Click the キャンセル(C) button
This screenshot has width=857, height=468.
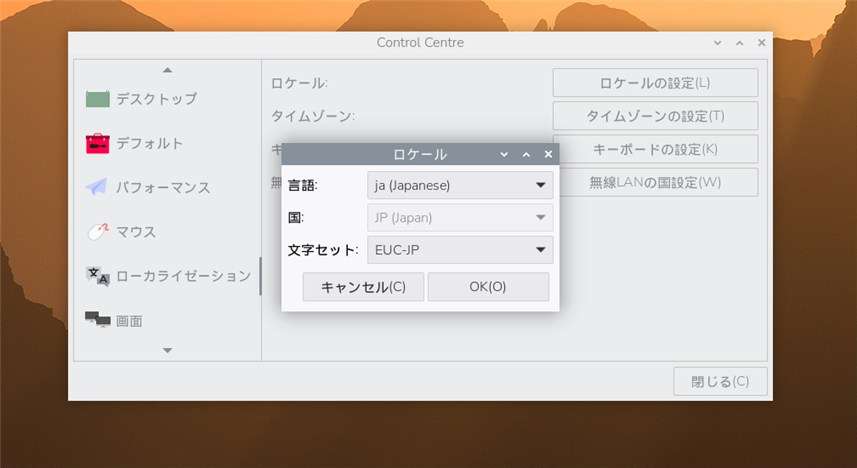[363, 287]
